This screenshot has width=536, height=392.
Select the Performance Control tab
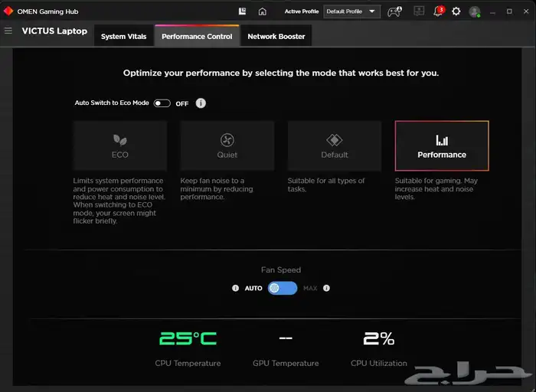pyautogui.click(x=197, y=36)
